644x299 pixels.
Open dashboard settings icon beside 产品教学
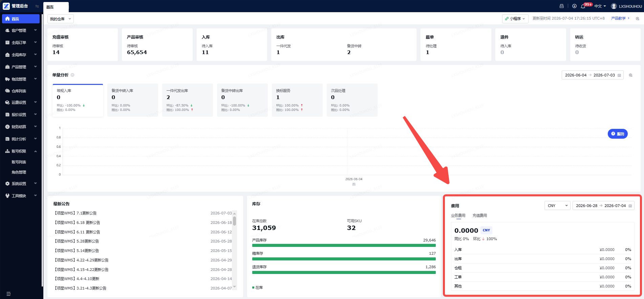(638, 19)
